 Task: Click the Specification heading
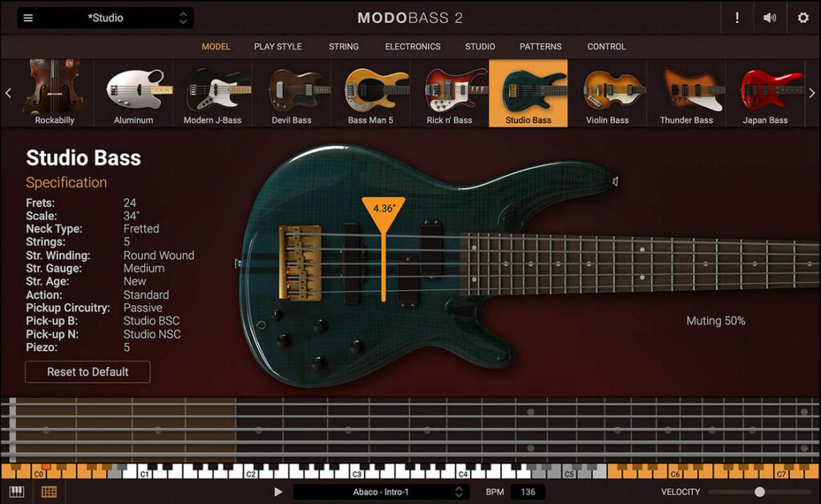click(67, 183)
